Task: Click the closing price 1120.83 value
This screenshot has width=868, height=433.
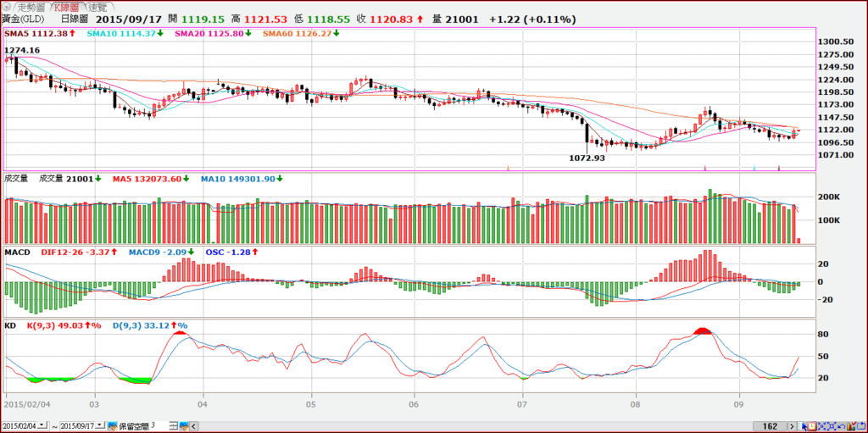Action: pyautogui.click(x=392, y=19)
